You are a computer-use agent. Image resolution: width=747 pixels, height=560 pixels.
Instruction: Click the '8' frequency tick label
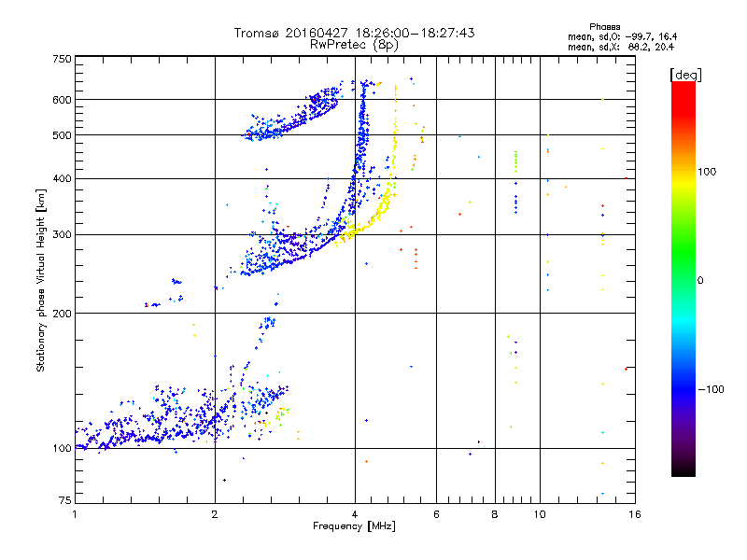[x=495, y=514]
